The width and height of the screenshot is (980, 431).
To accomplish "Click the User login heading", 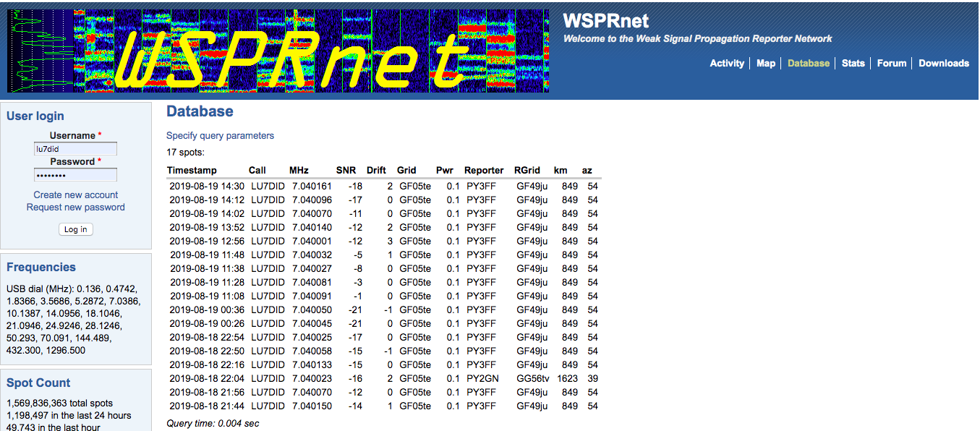I will click(35, 116).
